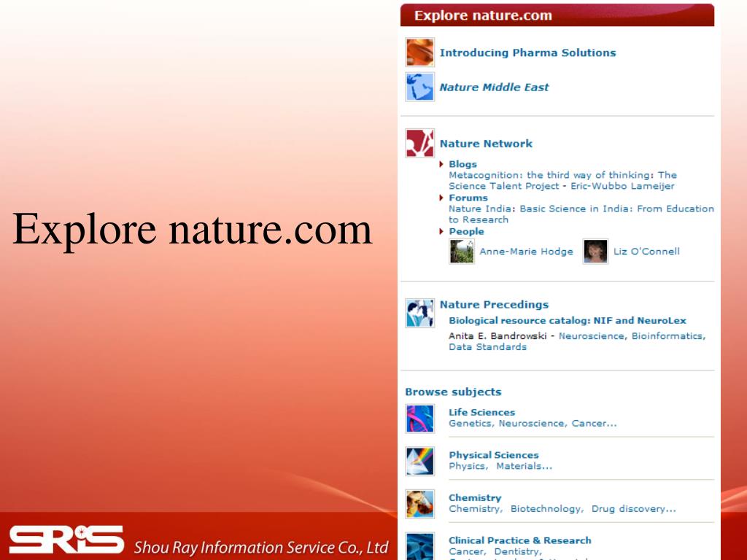747x560 pixels.
Task: Open the Physical Sciences subject link
Action: pos(494,455)
